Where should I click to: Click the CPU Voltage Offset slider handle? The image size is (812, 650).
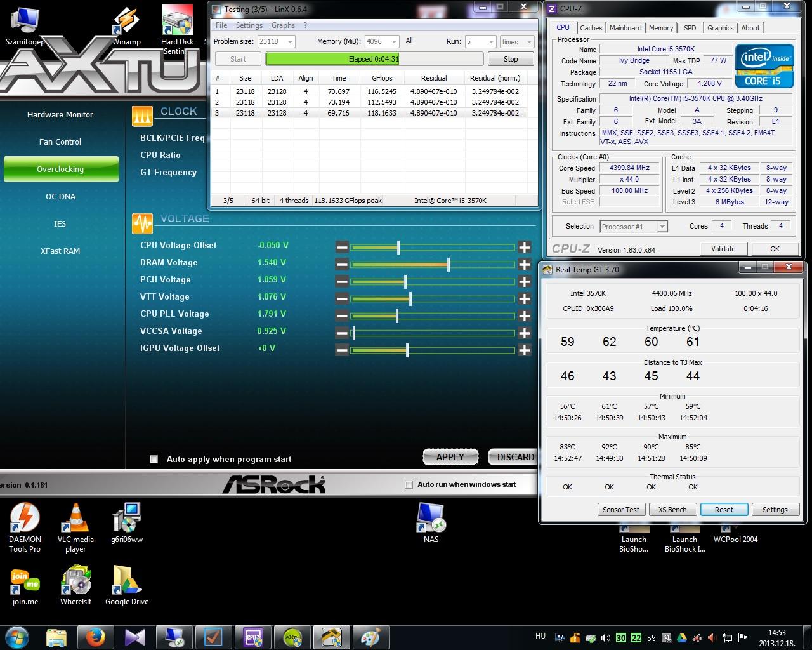(398, 247)
